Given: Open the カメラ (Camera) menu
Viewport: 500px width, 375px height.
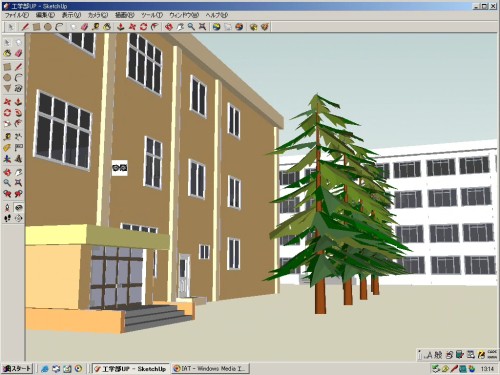Looking at the screenshot, I should (x=98, y=15).
